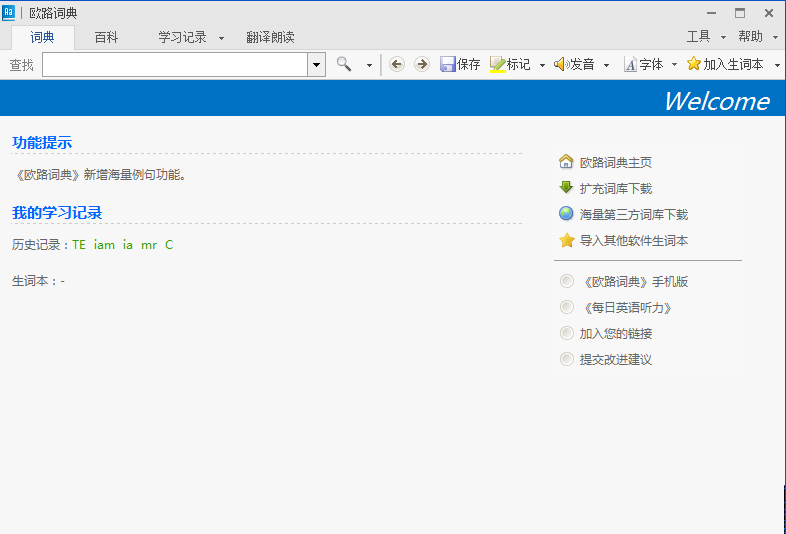Image resolution: width=786 pixels, height=534 pixels.
Task: Click the bullet beside 《每日英语听力》
Action: pos(566,307)
